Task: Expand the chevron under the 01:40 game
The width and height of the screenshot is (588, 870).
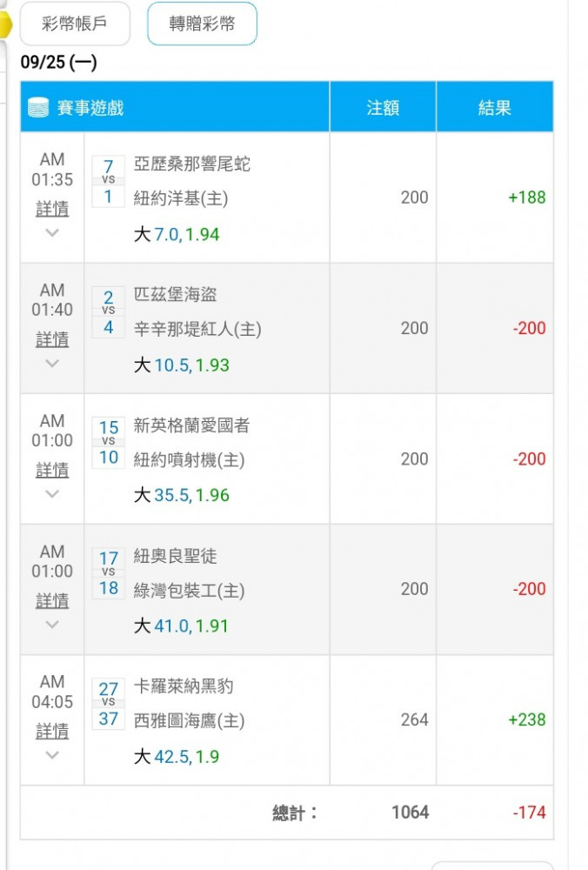Action: (52, 364)
